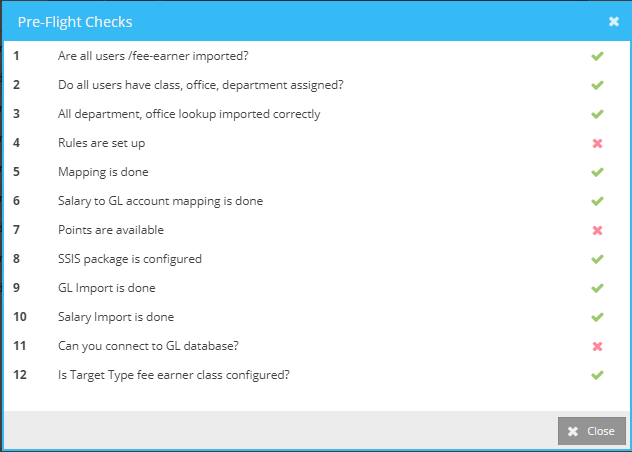Click the red X for GL database connection
Viewport: 632px width, 452px height.
597,346
